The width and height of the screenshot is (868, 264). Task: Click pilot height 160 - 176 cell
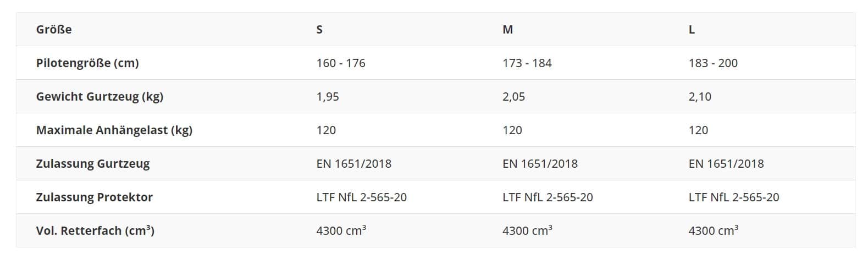pos(341,63)
